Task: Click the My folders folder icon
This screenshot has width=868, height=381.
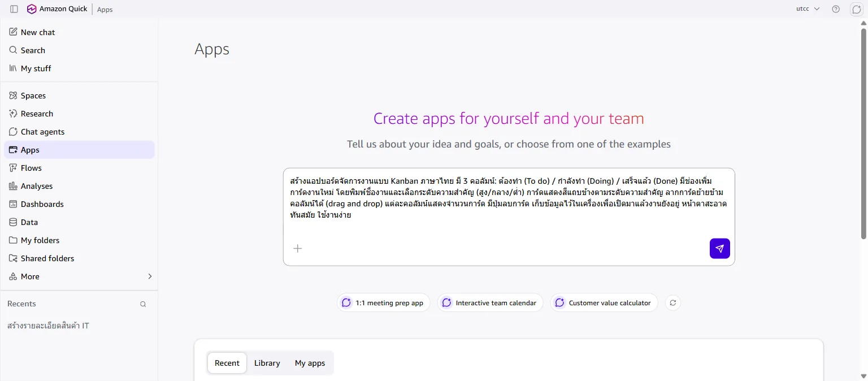Action: [14, 240]
